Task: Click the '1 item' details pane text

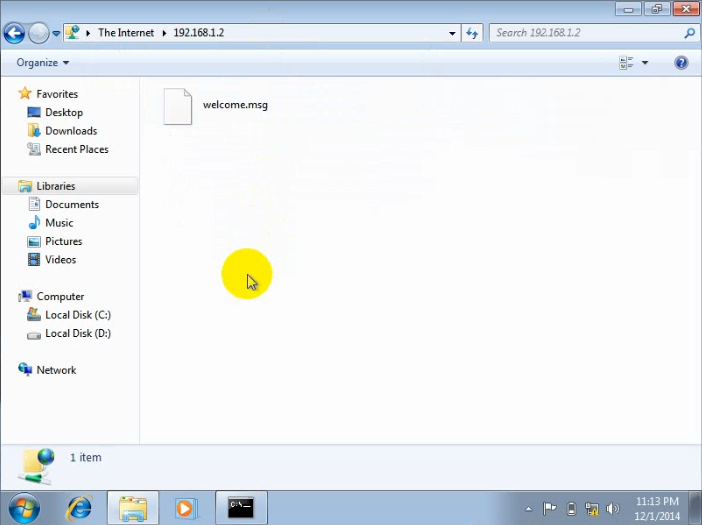Action: pos(86,457)
